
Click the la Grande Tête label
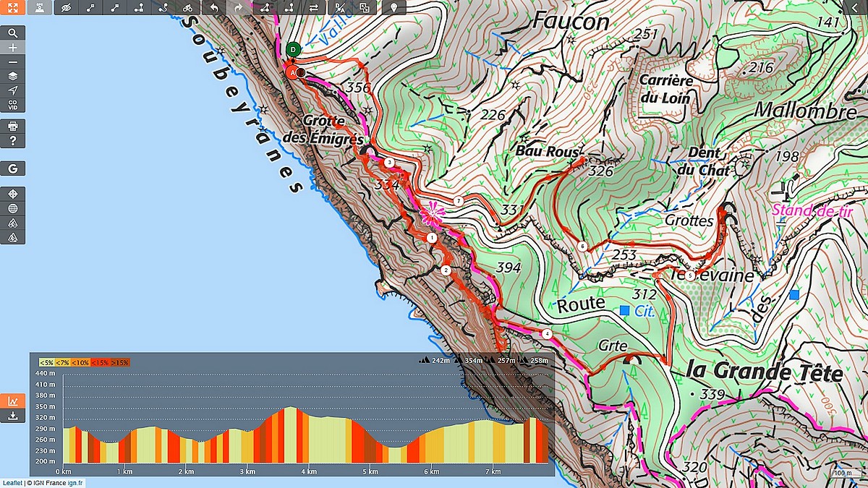[764, 372]
